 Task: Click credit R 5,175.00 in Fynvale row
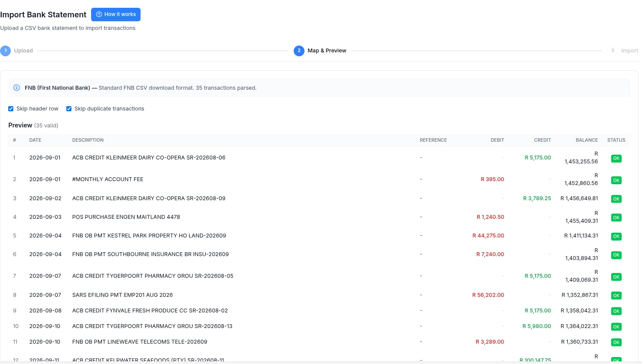pyautogui.click(x=538, y=311)
